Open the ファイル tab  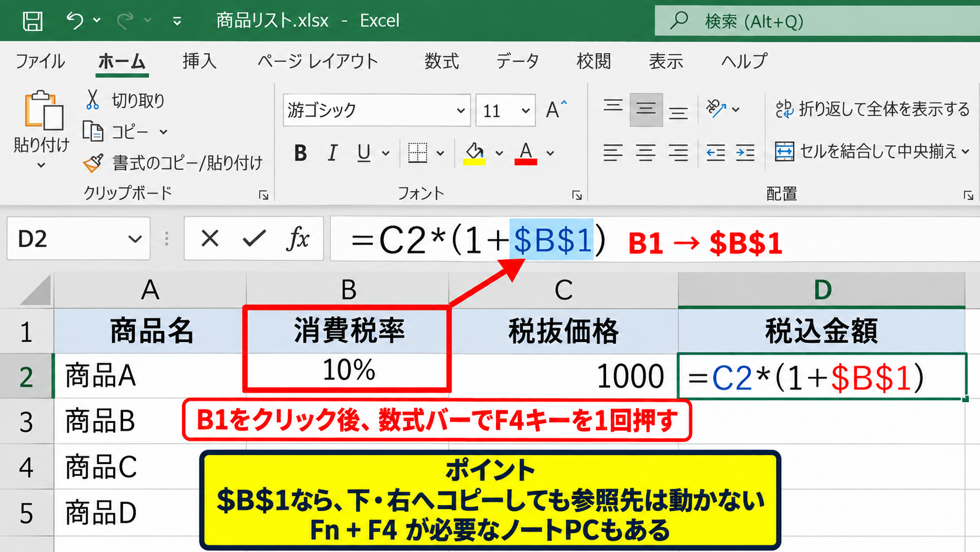[x=40, y=61]
